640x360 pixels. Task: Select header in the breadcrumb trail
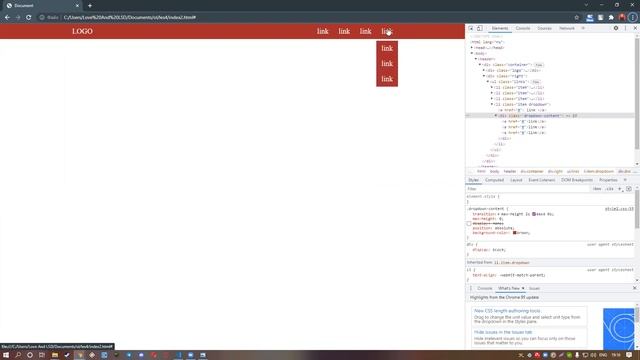510,171
